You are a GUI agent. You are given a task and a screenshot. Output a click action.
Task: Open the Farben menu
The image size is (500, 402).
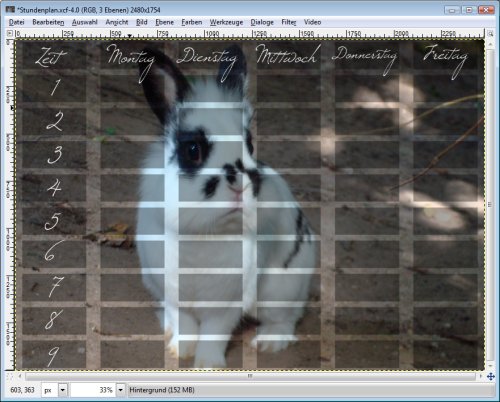(x=192, y=22)
